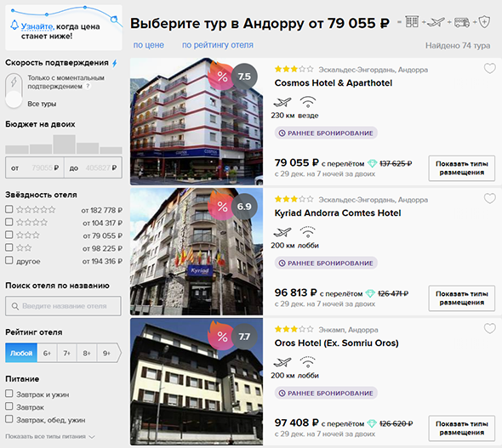Screen dimensions: 502x448
Task: Show room types for Cosmos Hotel
Action: (462, 168)
